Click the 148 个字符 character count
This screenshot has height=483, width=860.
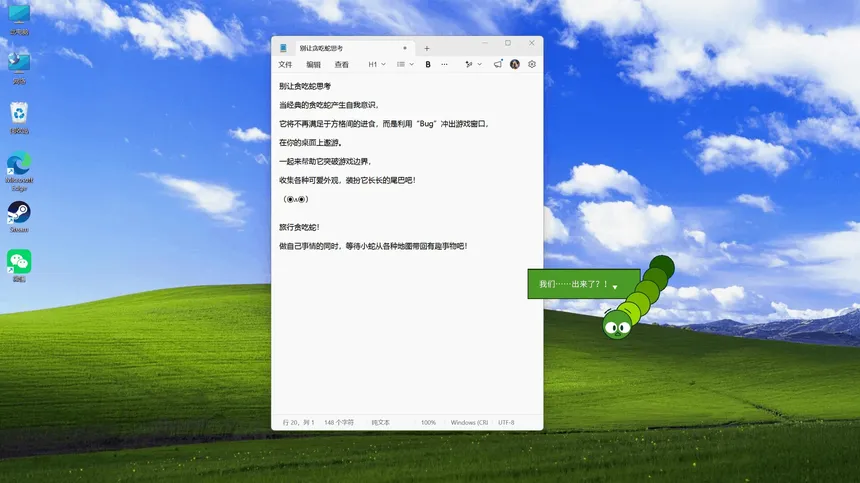(x=339, y=423)
